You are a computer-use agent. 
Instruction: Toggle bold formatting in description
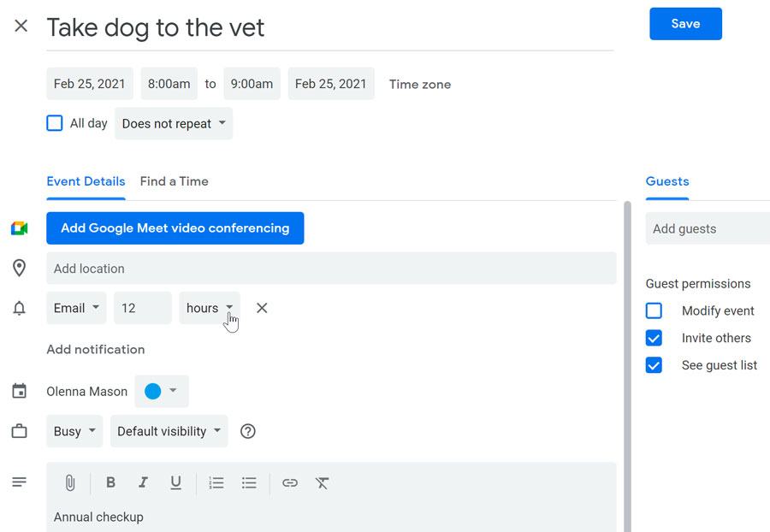(110, 483)
